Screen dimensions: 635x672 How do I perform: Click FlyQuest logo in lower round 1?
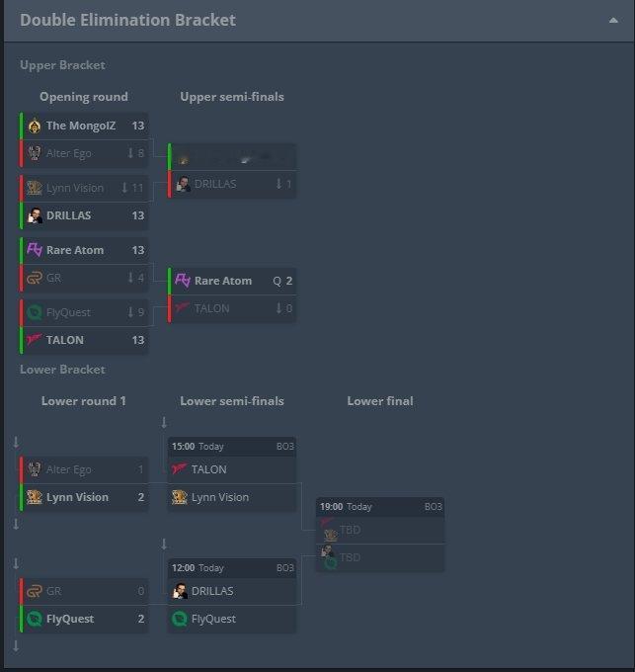[35, 619]
